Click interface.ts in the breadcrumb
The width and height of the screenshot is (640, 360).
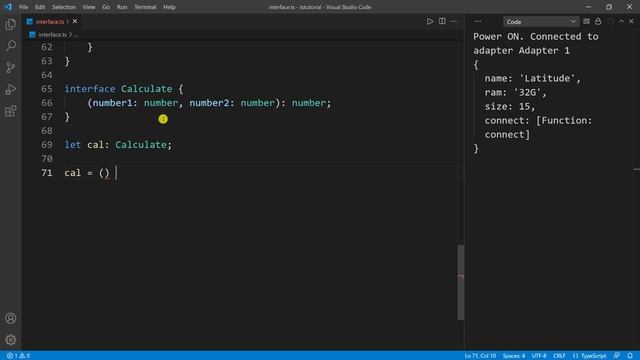click(x=52, y=35)
